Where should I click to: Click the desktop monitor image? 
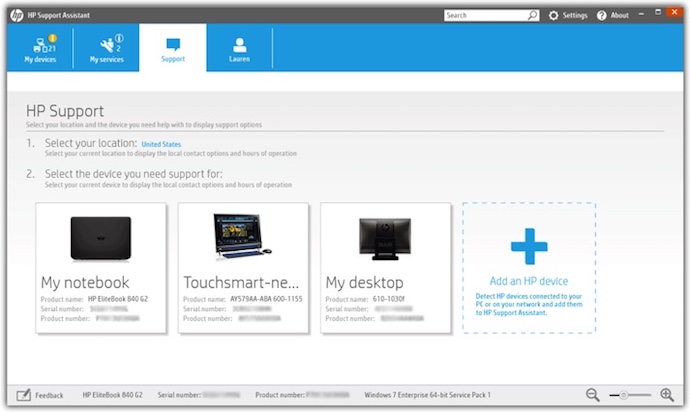[385, 238]
